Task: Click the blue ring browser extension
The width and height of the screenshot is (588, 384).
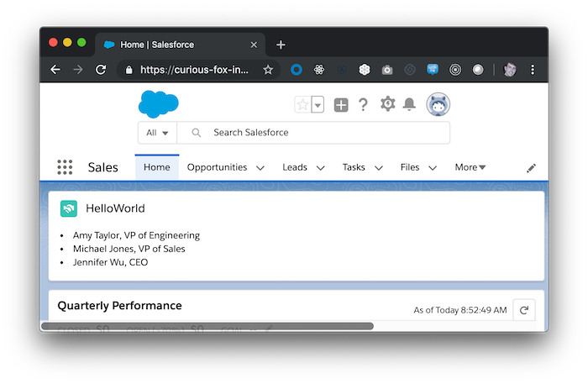Action: pos(297,70)
